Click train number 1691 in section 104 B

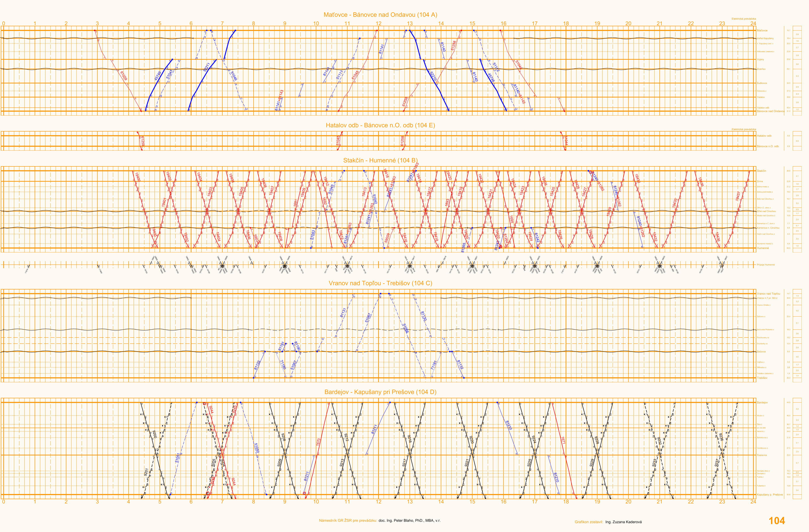tap(295, 203)
